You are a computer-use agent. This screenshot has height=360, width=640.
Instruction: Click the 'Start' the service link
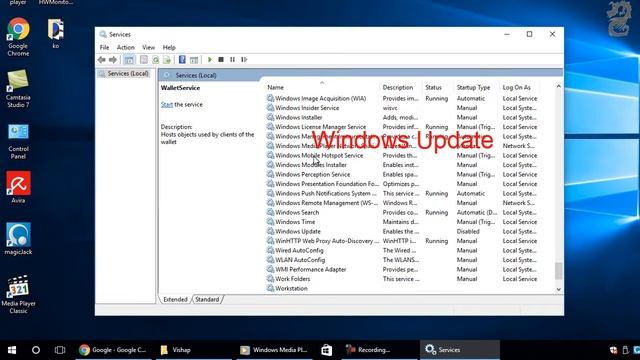tap(167, 104)
